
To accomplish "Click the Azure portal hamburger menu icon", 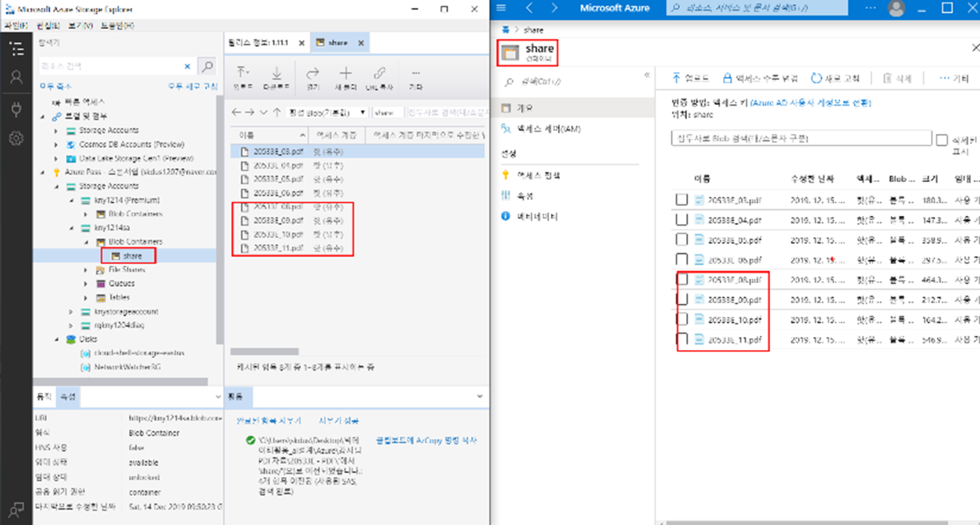I will (x=501, y=8).
